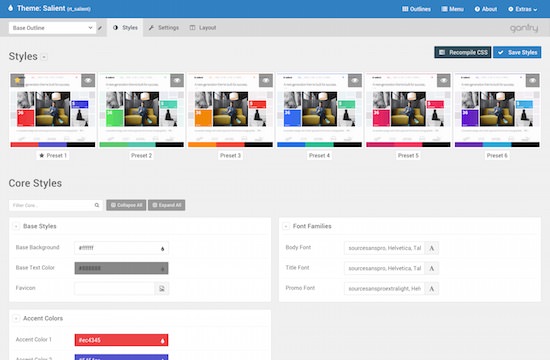Click the search icon in Filter Core field
The width and height of the screenshot is (550, 360).
pos(97,205)
